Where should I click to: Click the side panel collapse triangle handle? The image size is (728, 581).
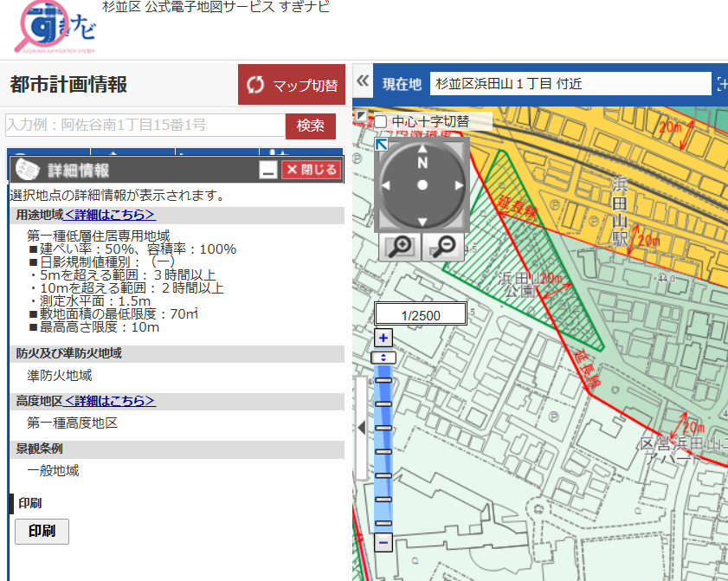(x=361, y=427)
